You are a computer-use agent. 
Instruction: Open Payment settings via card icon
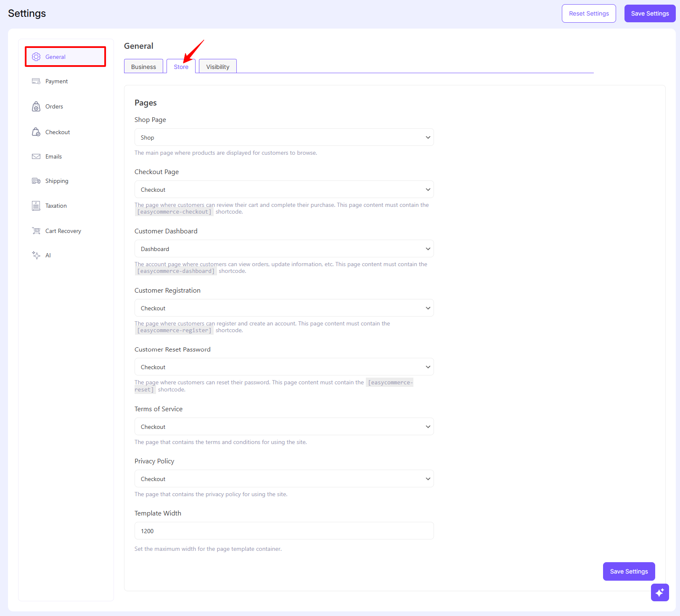click(x=36, y=81)
